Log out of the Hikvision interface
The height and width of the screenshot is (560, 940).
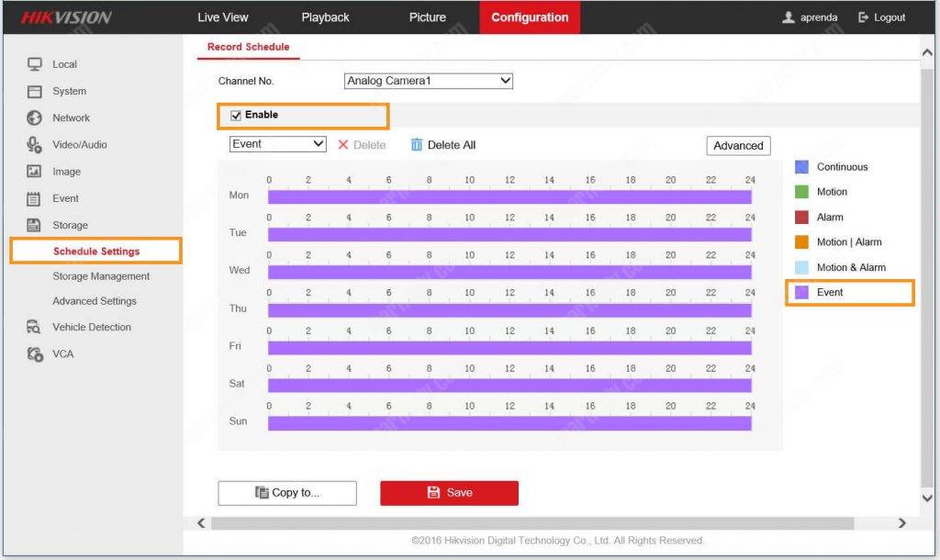tap(879, 17)
